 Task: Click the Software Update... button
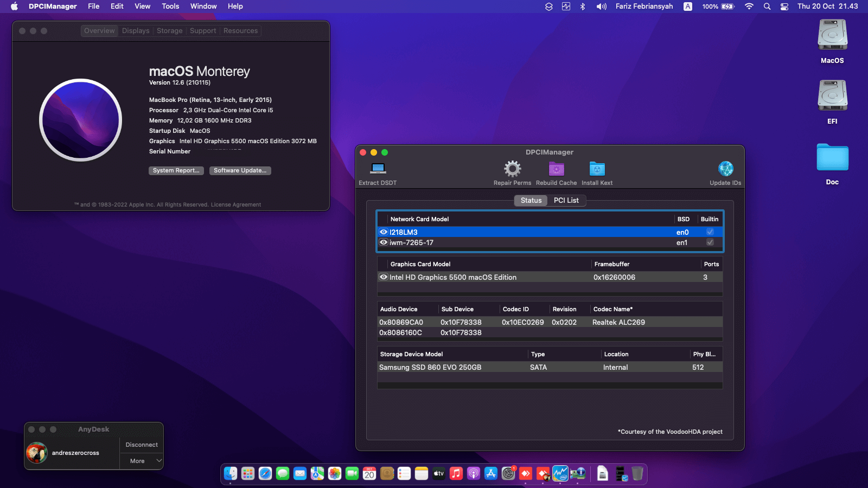(240, 171)
